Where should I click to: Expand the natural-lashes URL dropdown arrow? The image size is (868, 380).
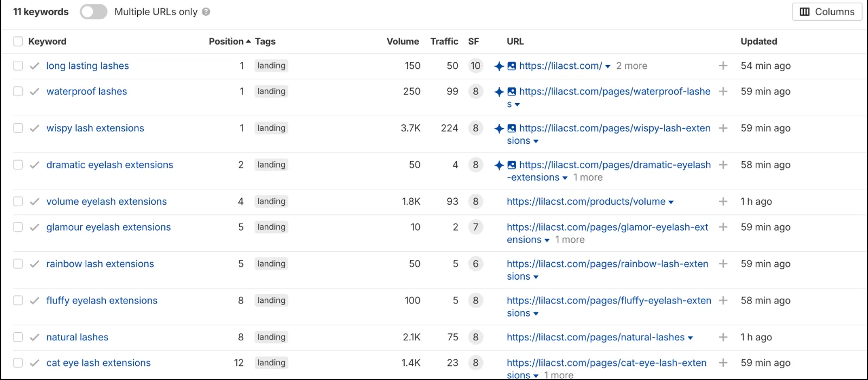coord(690,338)
